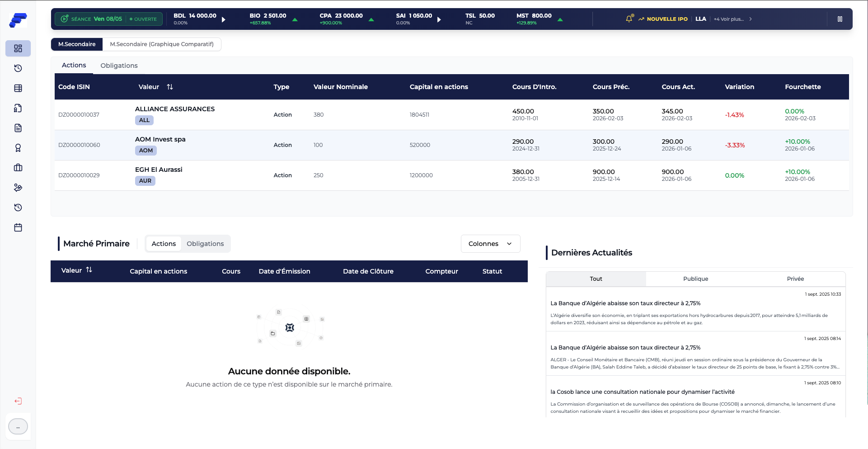Switch to M.Secondaire (Graphique Comparatif) tab

[162, 44]
